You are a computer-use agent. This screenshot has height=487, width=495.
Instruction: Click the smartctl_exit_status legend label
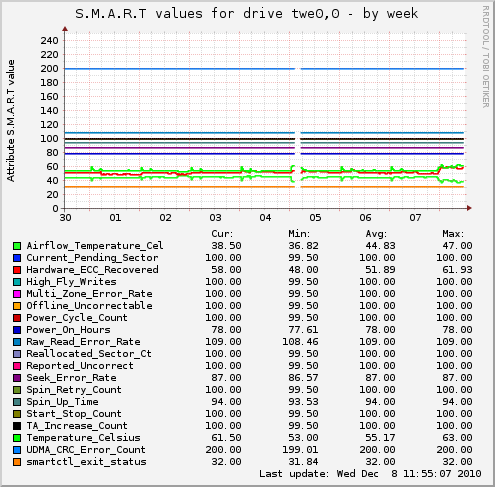[86, 462]
